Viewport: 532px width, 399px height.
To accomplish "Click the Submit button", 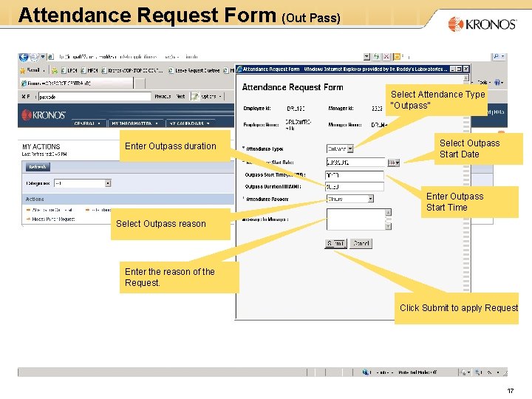I will pos(335,243).
